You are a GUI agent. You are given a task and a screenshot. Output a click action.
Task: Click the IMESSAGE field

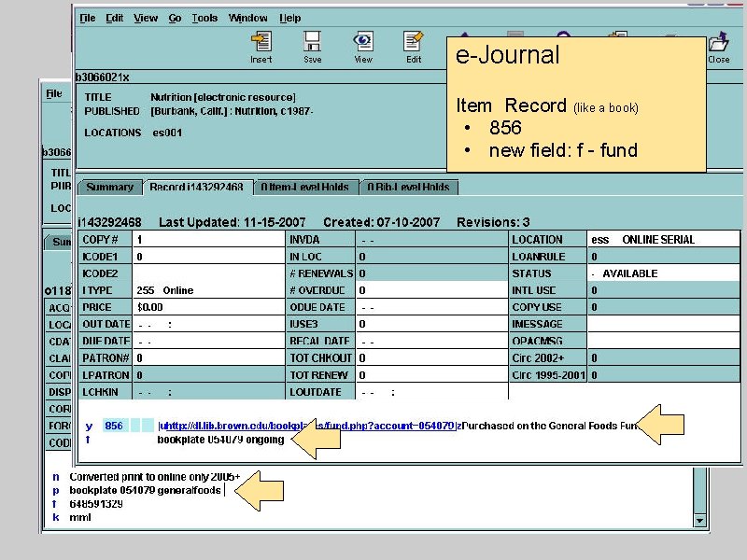(x=664, y=324)
